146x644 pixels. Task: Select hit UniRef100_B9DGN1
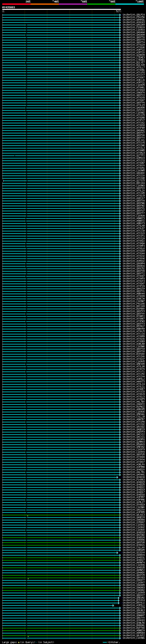pyautogui.click(x=133, y=625)
